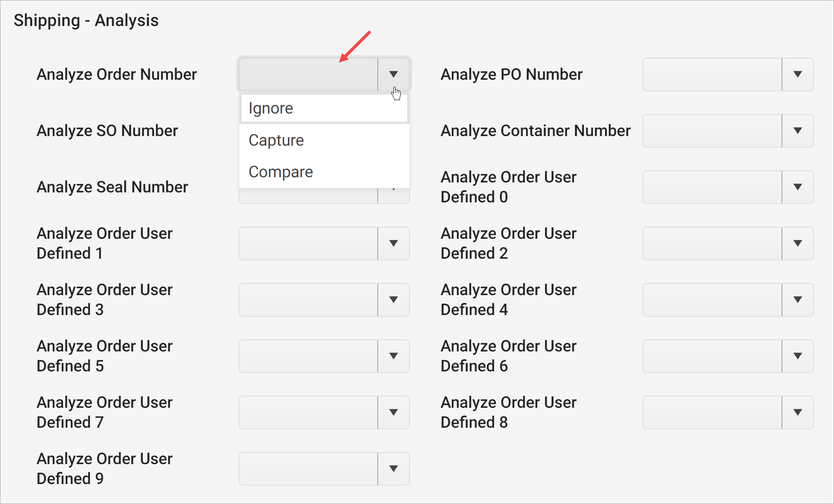Screen dimensions: 834x504
Task: Expand the Analyze Order User Defined 6 dropdown
Action: (798, 356)
